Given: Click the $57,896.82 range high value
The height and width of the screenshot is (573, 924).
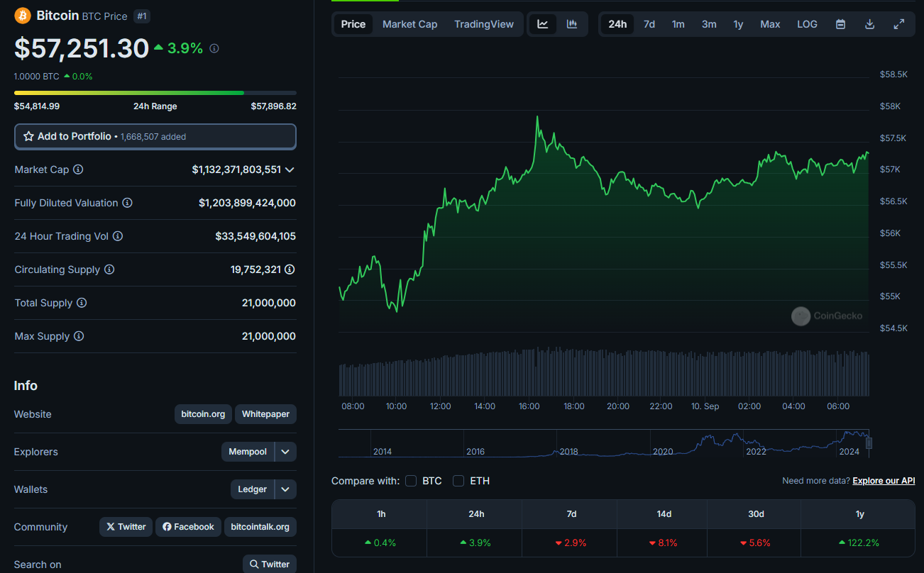Looking at the screenshot, I should (x=273, y=106).
